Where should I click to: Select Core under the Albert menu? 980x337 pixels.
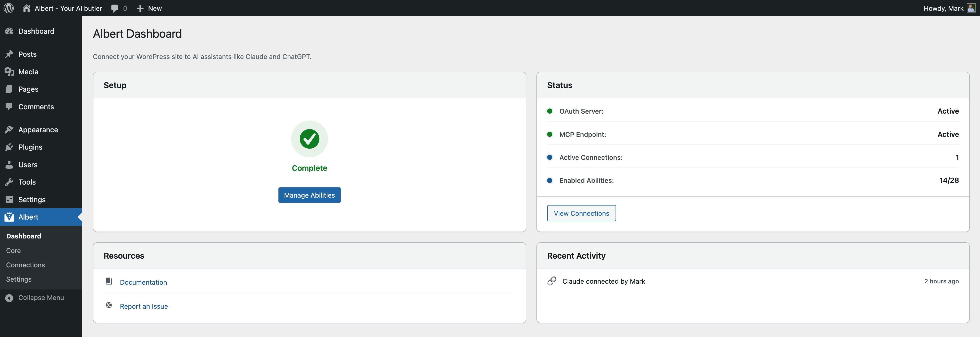pos(13,250)
